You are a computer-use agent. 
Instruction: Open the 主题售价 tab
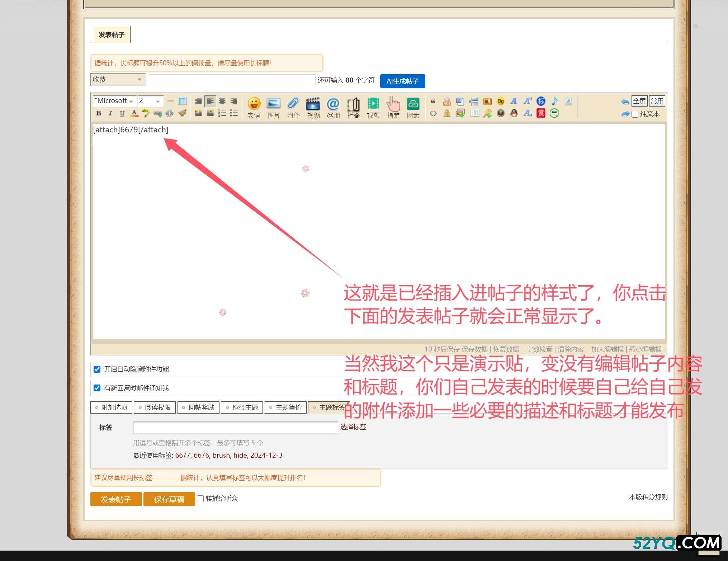(285, 407)
